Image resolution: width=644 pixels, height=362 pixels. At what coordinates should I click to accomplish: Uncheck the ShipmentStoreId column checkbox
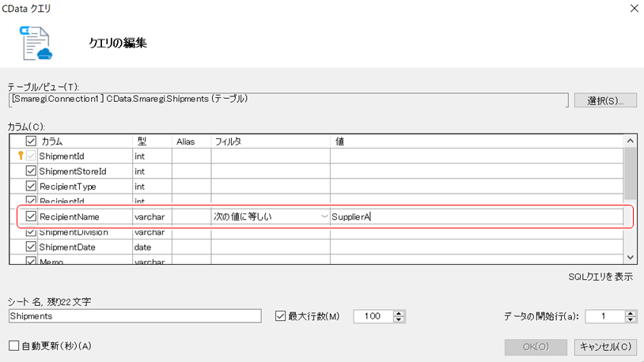[31, 171]
